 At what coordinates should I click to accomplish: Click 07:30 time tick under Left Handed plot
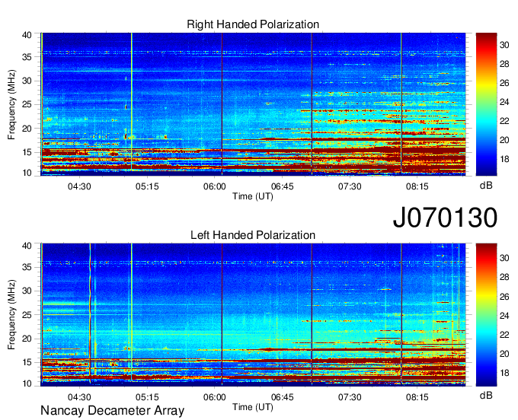tap(350, 397)
